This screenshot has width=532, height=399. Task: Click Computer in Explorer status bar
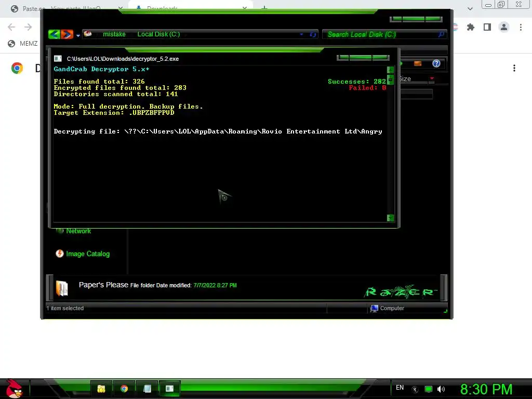click(x=392, y=308)
